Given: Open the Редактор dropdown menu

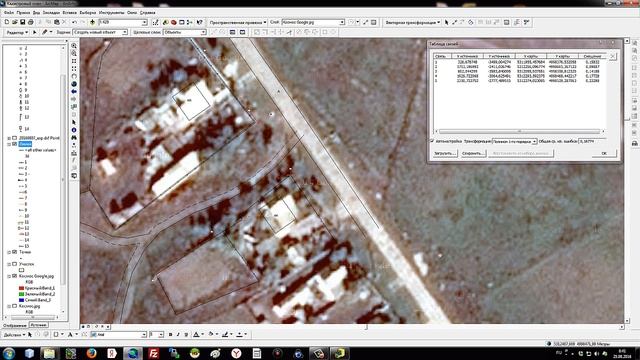Looking at the screenshot, I should coord(17,32).
